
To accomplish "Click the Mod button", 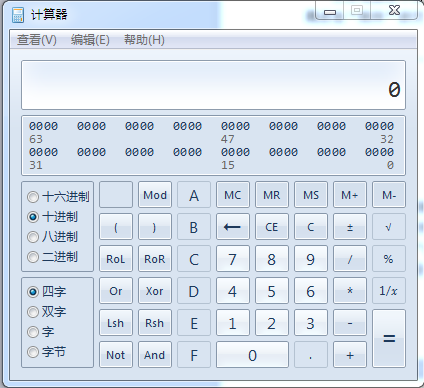I will [x=155, y=195].
